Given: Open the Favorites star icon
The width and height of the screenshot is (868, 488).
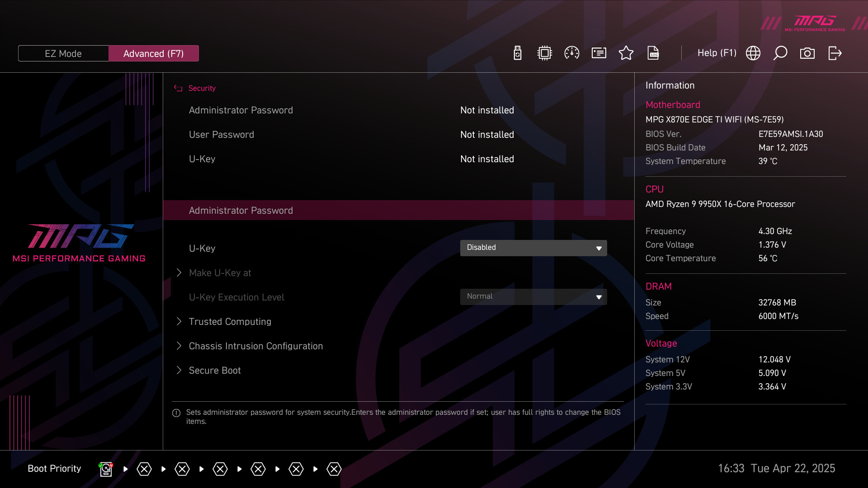Looking at the screenshot, I should 626,53.
